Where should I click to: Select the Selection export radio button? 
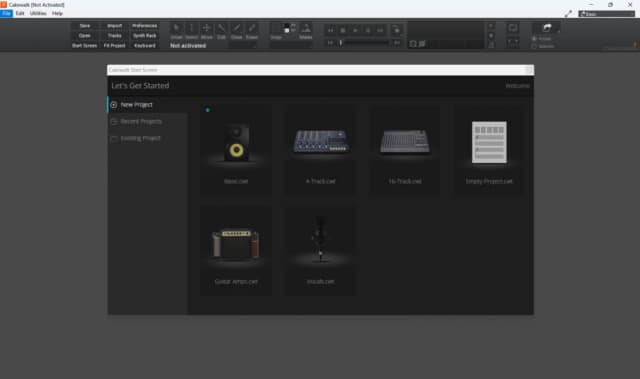point(534,46)
